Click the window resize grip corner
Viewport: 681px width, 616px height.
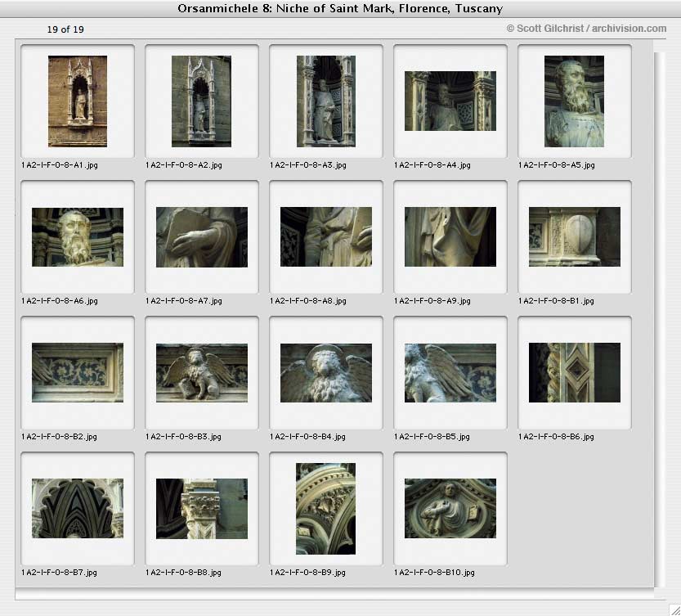pos(674,609)
